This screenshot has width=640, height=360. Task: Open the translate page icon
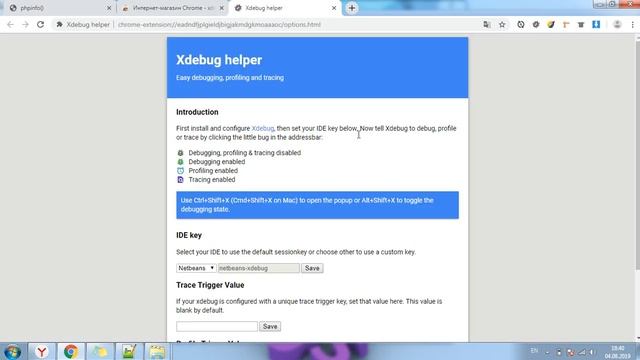(x=487, y=24)
